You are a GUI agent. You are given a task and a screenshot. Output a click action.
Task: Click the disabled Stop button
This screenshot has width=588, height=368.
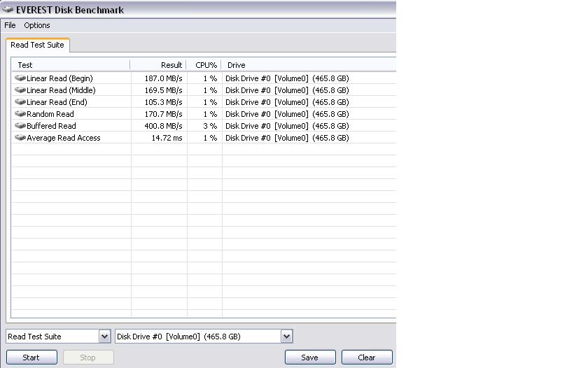(x=88, y=357)
